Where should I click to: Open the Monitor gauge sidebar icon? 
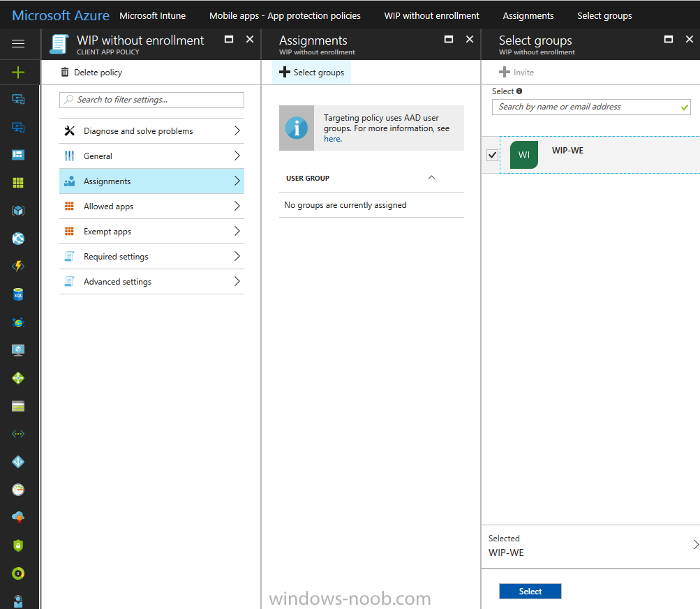tap(18, 490)
